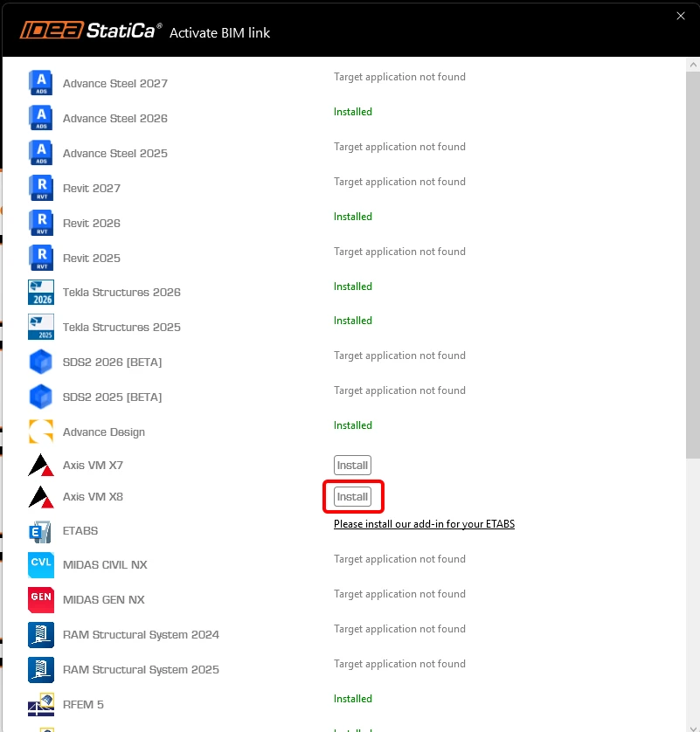Viewport: 700px width, 732px height.
Task: Select the Advance Steel 2027 label
Action: click(x=114, y=84)
